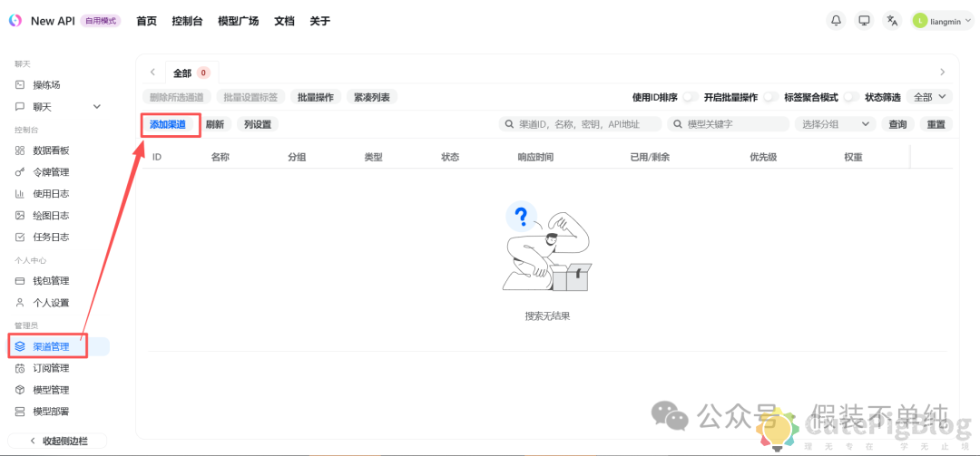Click search magnifier in 模型关键字 field
This screenshot has width=980, height=456.
(x=678, y=124)
